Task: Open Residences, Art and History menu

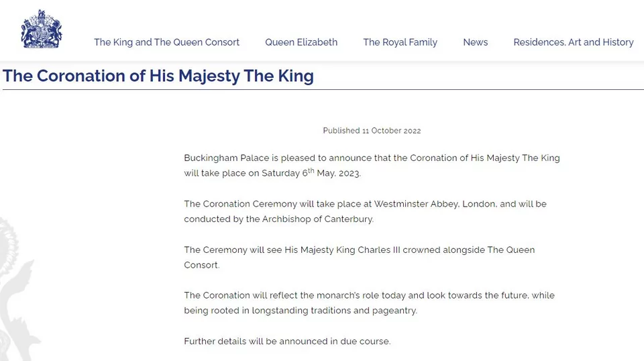Action: pos(573,42)
